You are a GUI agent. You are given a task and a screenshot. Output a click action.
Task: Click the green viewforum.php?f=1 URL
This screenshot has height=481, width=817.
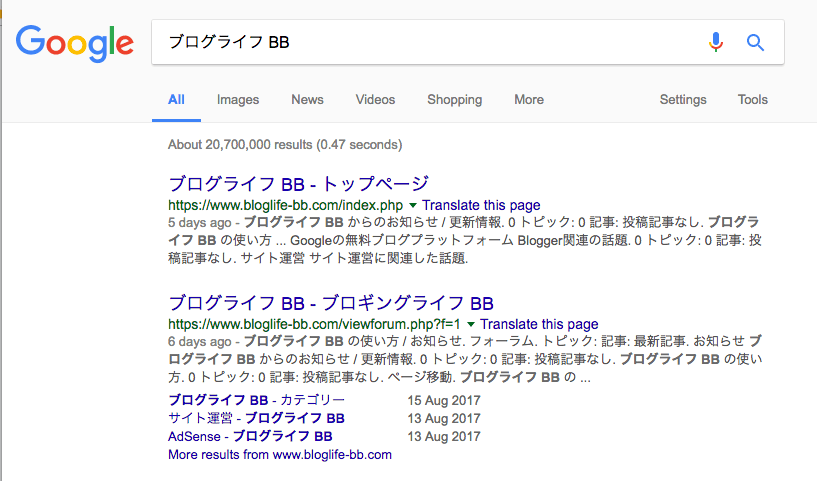(314, 324)
